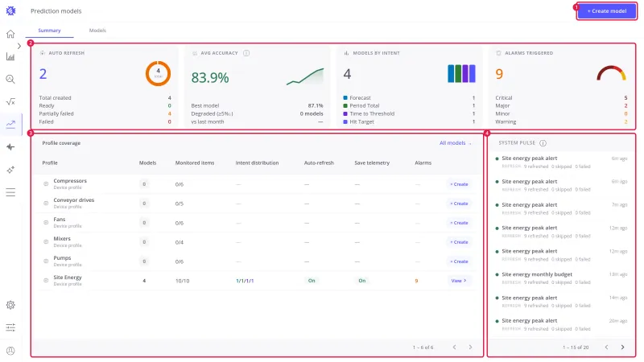Click the Models by Intent card icon
The width and height of the screenshot is (644, 362).
pos(346,53)
